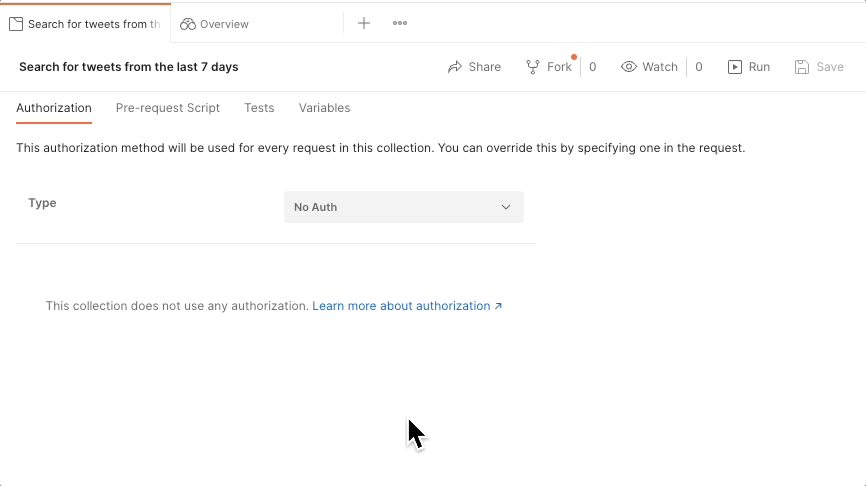This screenshot has height=486, width=866.
Task: Select the 'Search for tweets from th' tab
Action: [86, 24]
